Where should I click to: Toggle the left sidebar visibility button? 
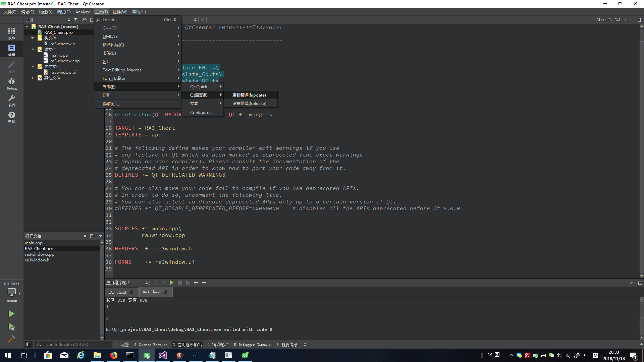(x=29, y=344)
